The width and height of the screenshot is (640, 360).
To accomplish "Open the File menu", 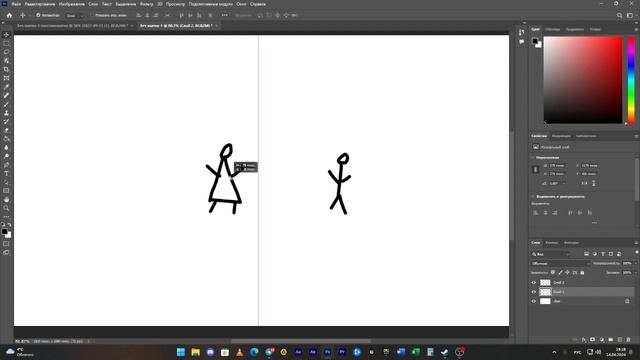I will tap(16, 4).
